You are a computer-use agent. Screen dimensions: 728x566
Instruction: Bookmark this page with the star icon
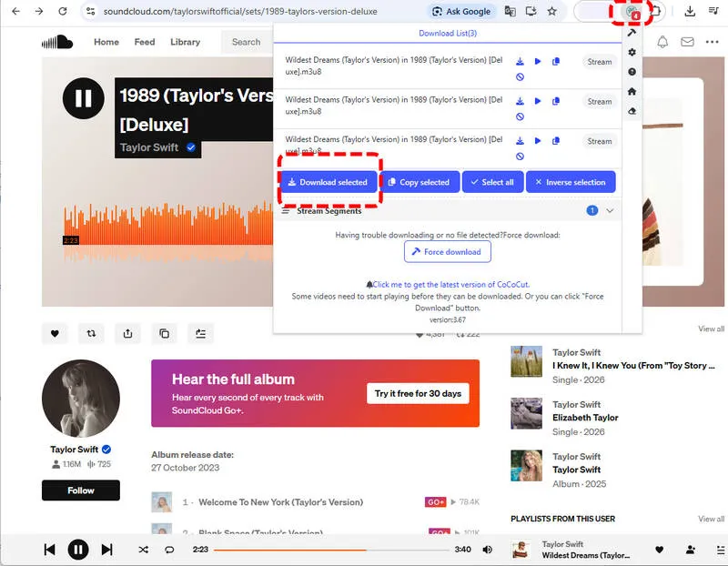551,11
